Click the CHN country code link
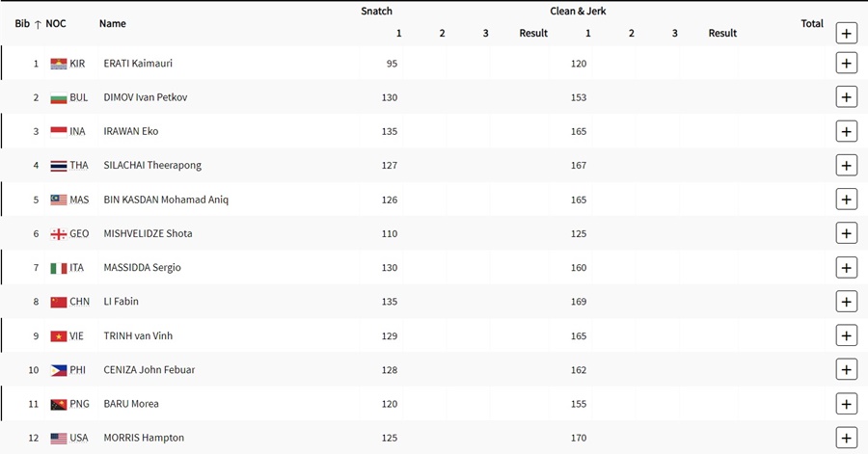The height and width of the screenshot is (454, 868). pyautogui.click(x=80, y=302)
